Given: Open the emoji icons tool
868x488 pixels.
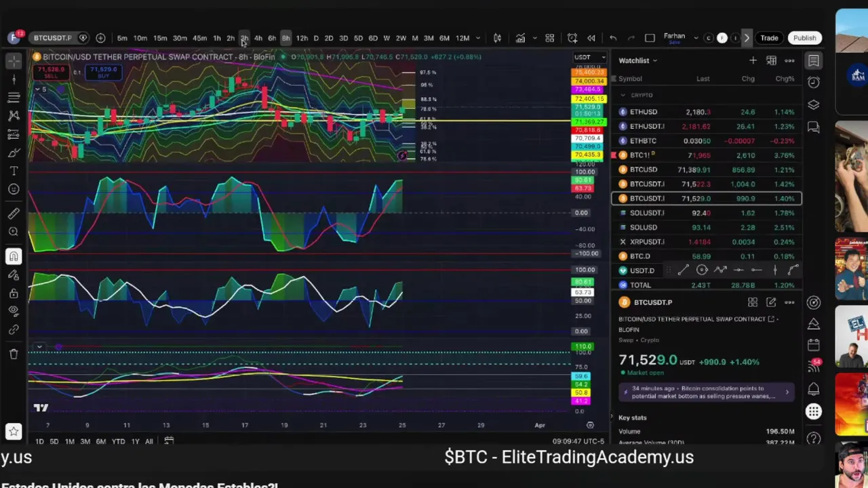Looking at the screenshot, I should 14,189.
